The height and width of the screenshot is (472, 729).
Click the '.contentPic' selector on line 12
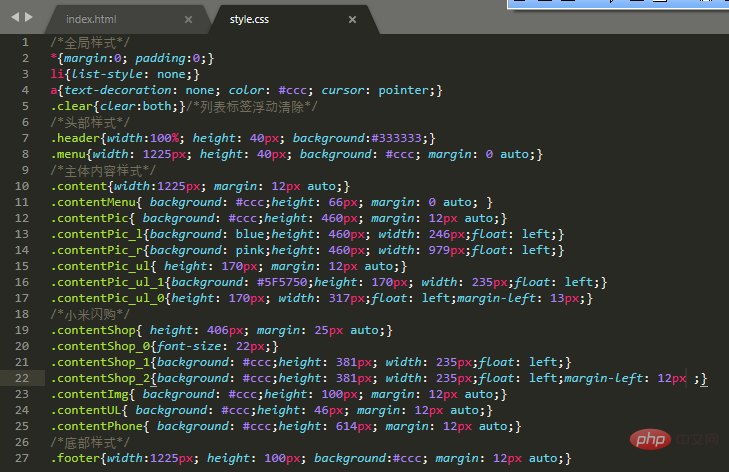[x=90, y=218]
